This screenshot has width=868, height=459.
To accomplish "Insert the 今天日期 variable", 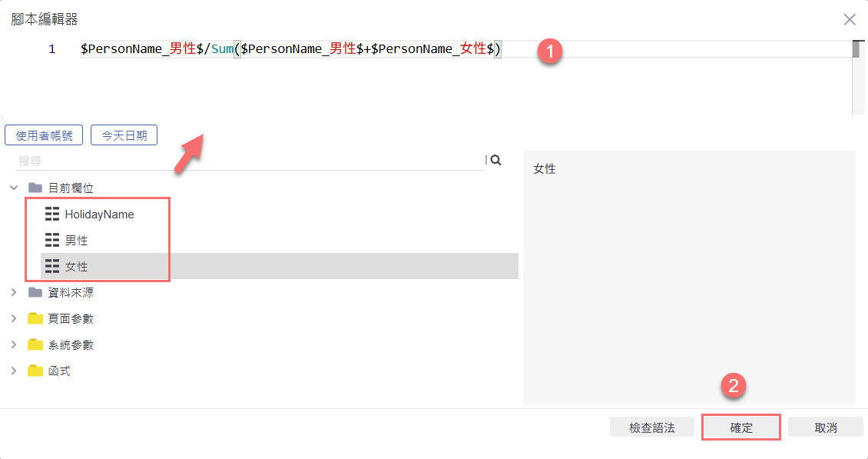I will [124, 135].
